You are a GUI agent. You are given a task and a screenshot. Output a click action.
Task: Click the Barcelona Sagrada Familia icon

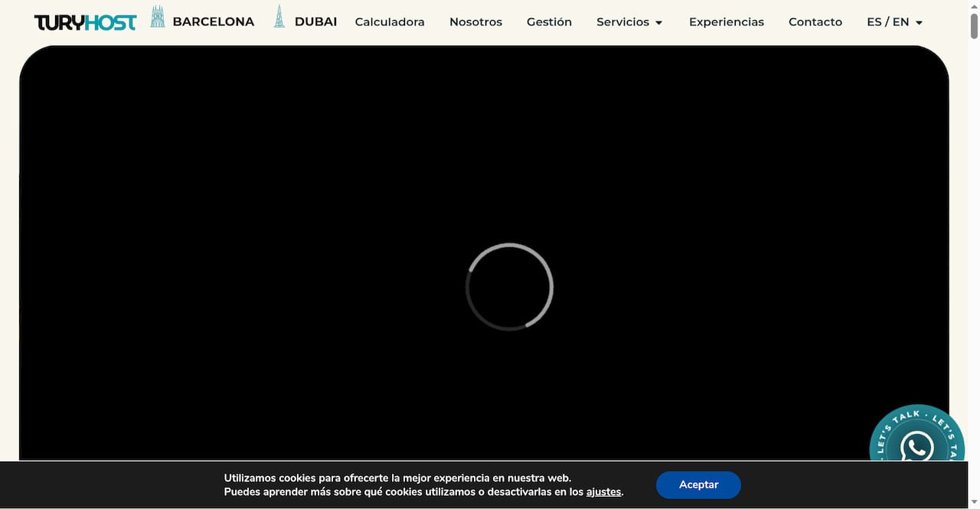(157, 17)
